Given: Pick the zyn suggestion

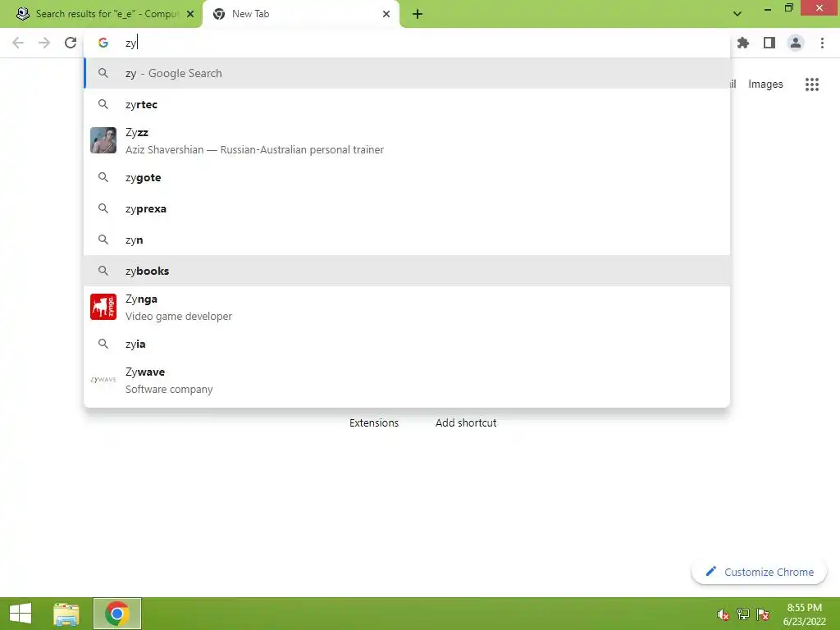Looking at the screenshot, I should click(407, 240).
